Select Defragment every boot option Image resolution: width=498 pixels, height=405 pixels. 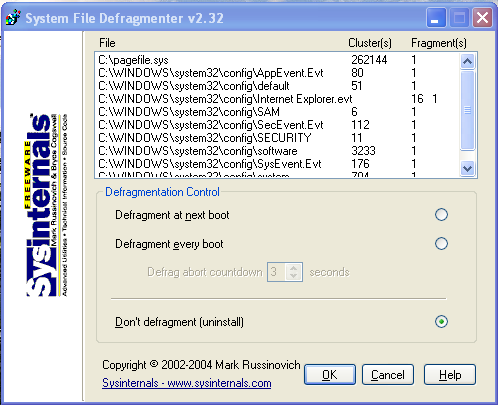pos(441,244)
